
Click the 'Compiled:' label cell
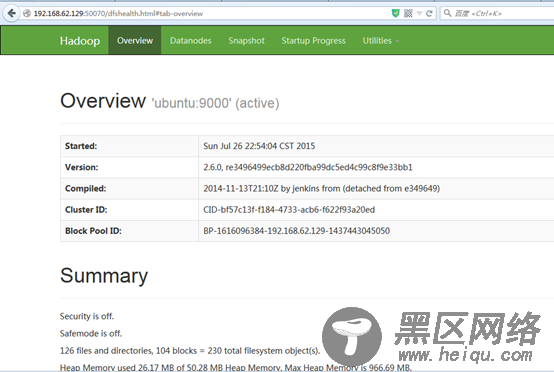[129, 188]
